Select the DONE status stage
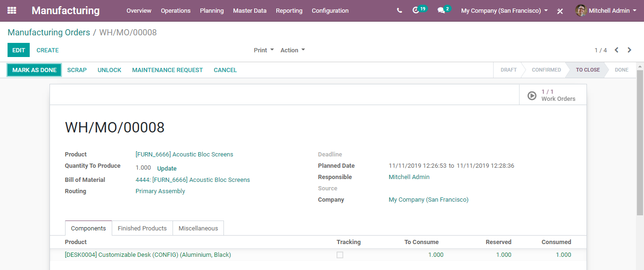Screen dimensions: 644x270 [621, 70]
